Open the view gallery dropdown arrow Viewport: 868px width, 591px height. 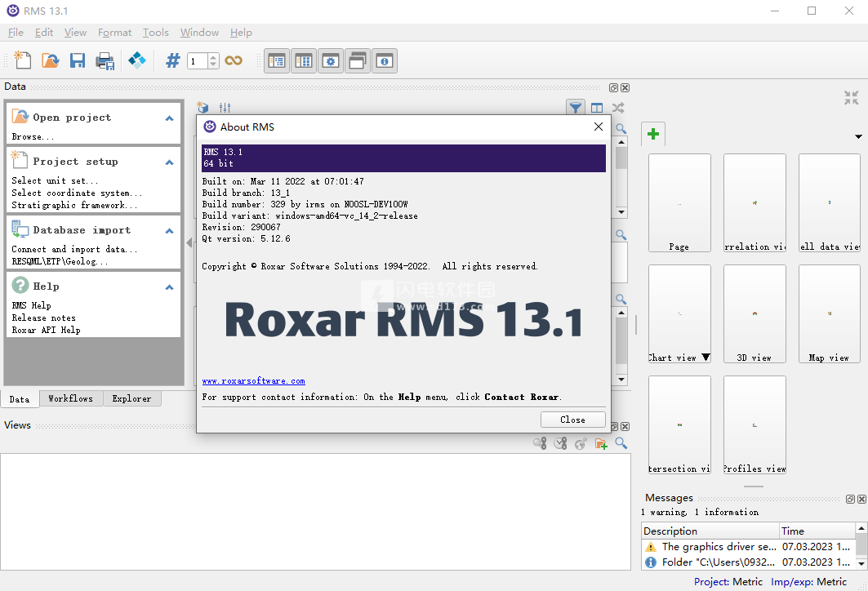tap(858, 136)
